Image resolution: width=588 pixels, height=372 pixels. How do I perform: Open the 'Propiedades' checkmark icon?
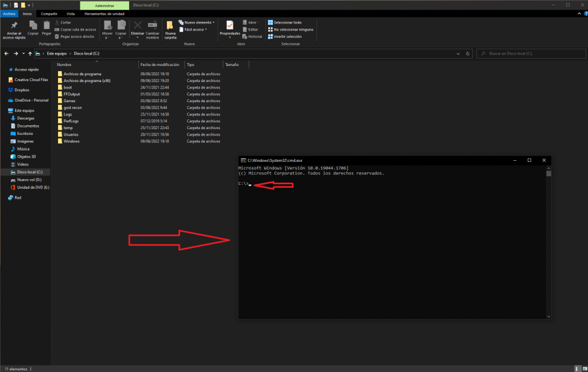(230, 26)
